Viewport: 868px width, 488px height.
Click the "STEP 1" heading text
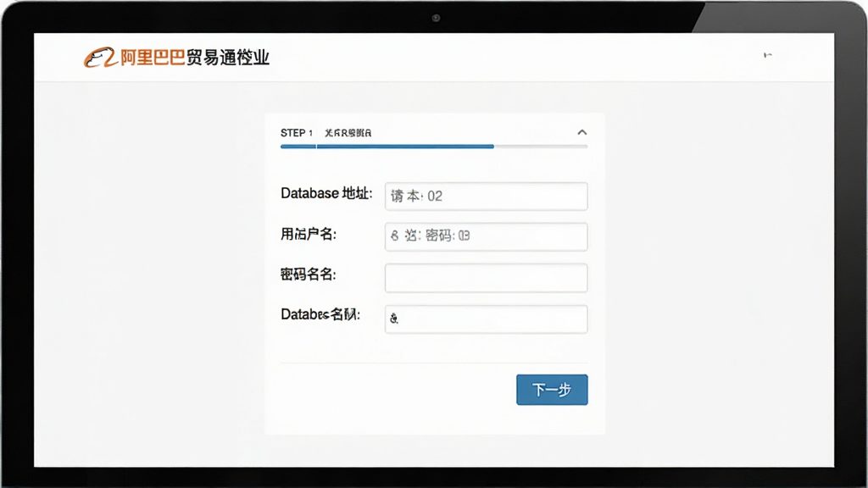[x=297, y=133]
